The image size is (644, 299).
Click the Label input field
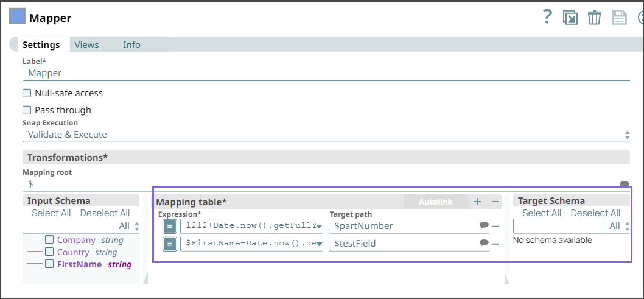pyautogui.click(x=326, y=73)
